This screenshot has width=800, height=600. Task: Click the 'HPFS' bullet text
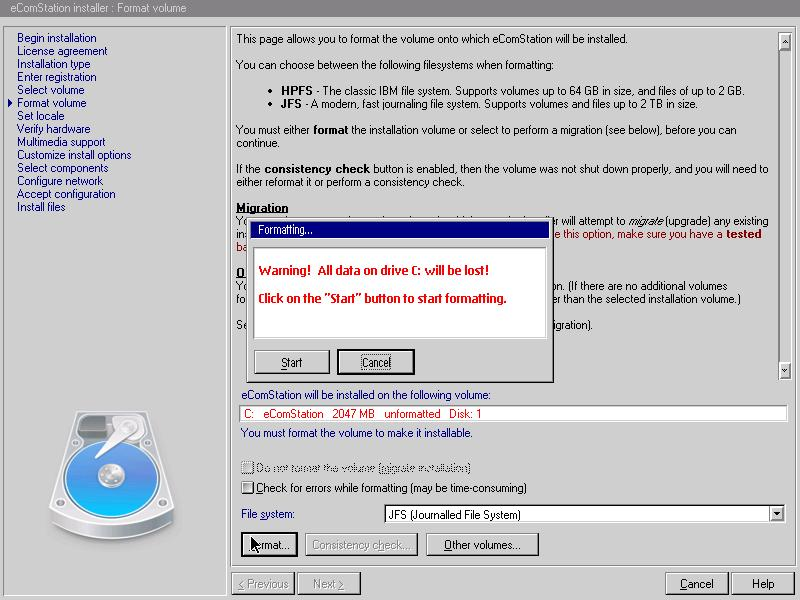click(x=296, y=91)
